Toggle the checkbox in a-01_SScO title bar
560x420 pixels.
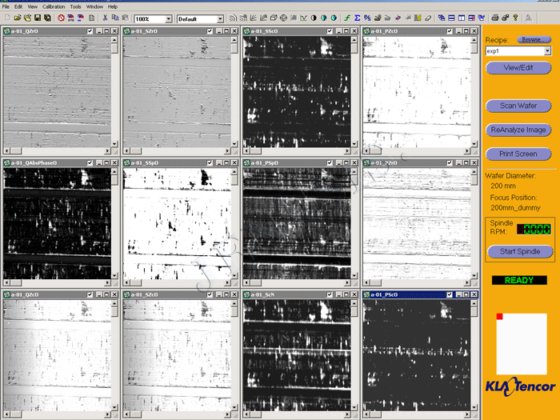(x=329, y=31)
